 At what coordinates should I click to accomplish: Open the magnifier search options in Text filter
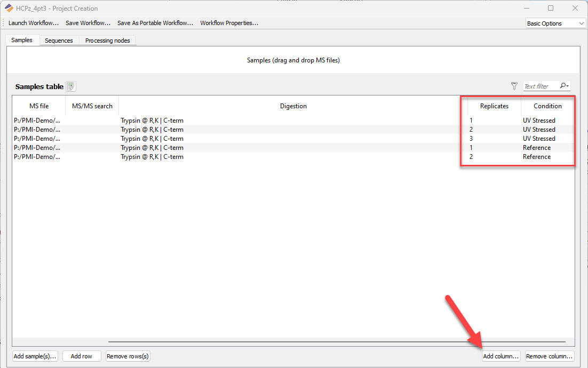point(565,86)
